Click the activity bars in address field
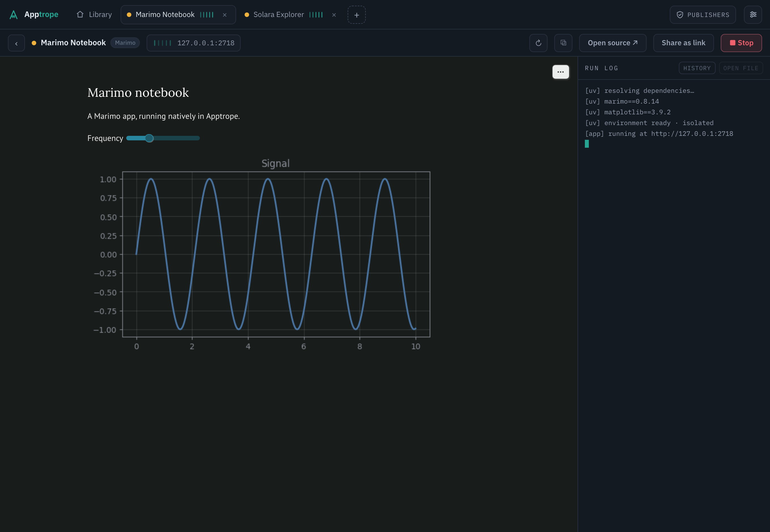 point(162,43)
